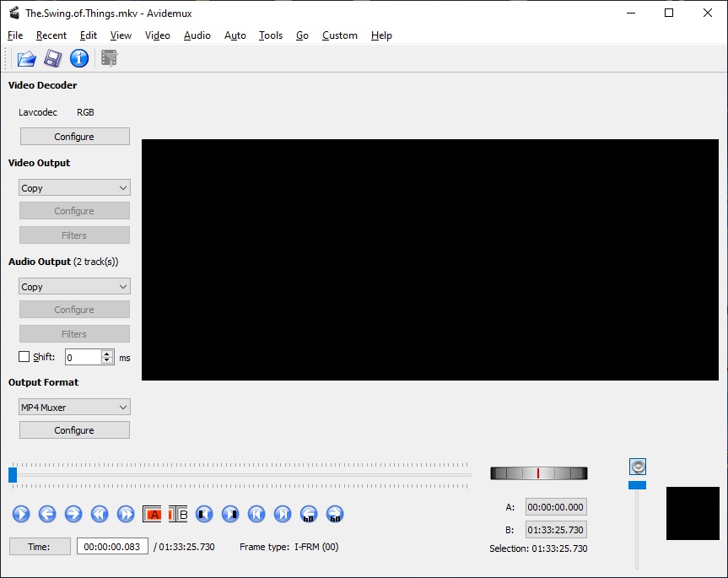The width and height of the screenshot is (728, 578).
Task: Open the Video menu
Action: click(x=157, y=35)
